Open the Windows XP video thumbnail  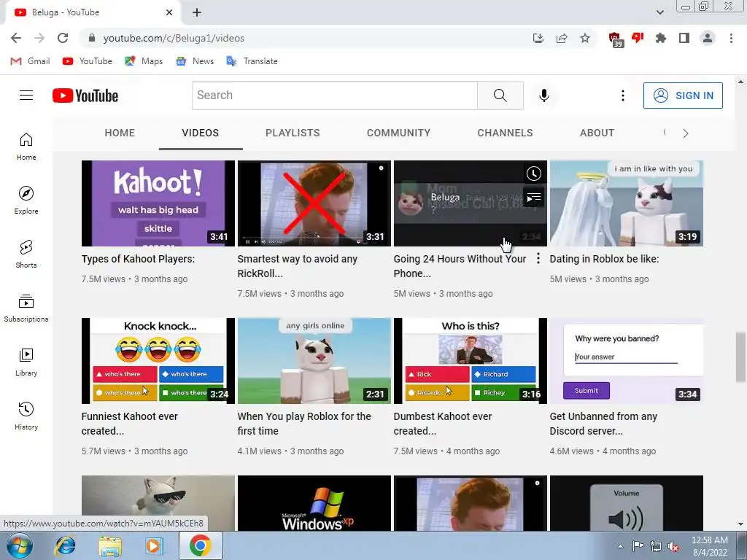pos(314,503)
